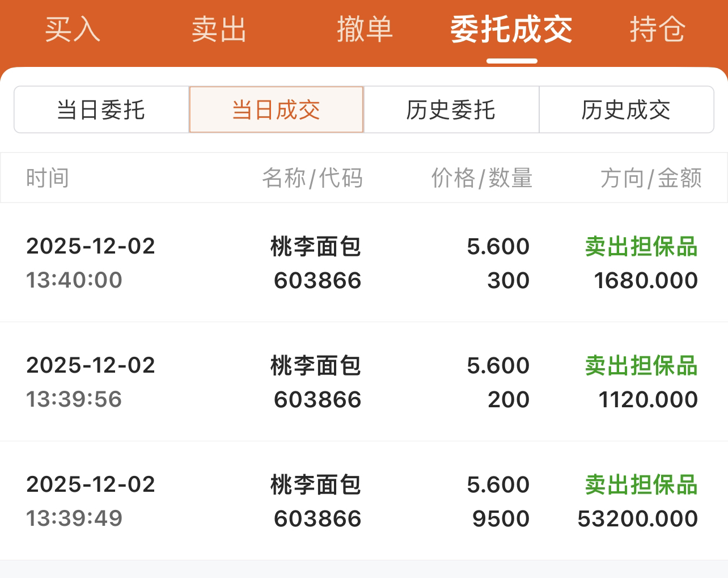The image size is (728, 578).
Task: Click the 名称/代码 column header
Action: pos(312,178)
